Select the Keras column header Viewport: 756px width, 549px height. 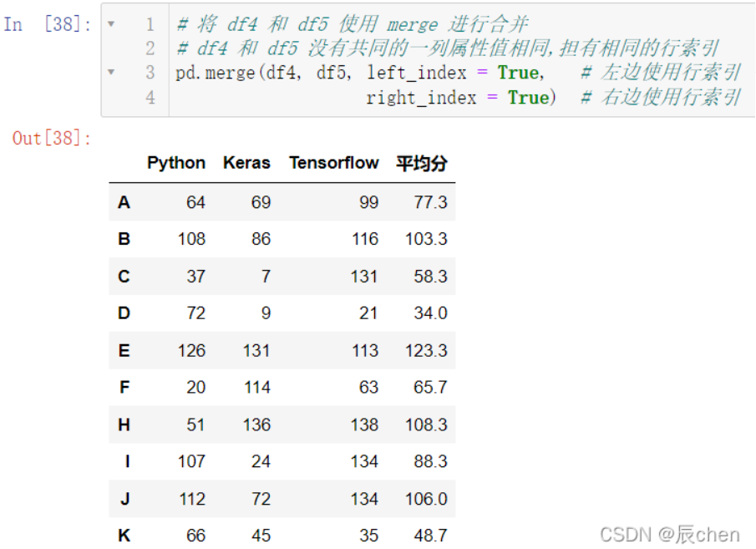coord(246,163)
